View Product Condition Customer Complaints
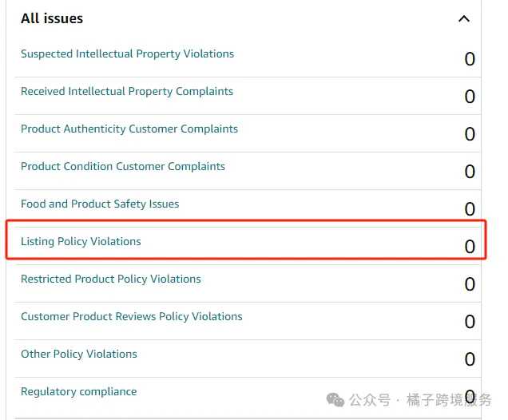508x420 pixels. pos(123,167)
